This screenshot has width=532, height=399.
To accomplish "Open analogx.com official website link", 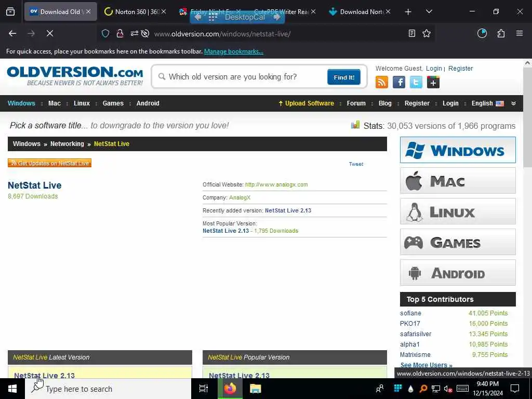I will pos(276,185).
